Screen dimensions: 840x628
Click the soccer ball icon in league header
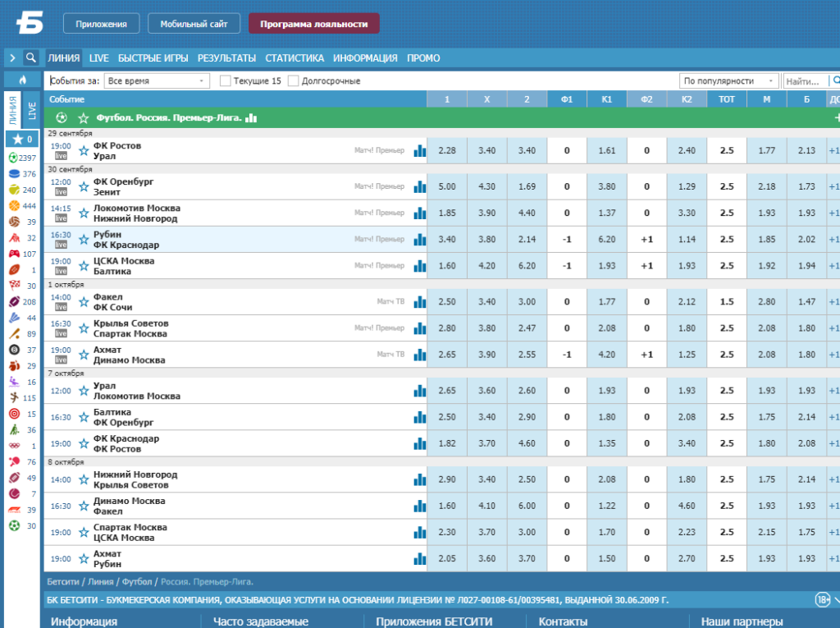tap(62, 117)
